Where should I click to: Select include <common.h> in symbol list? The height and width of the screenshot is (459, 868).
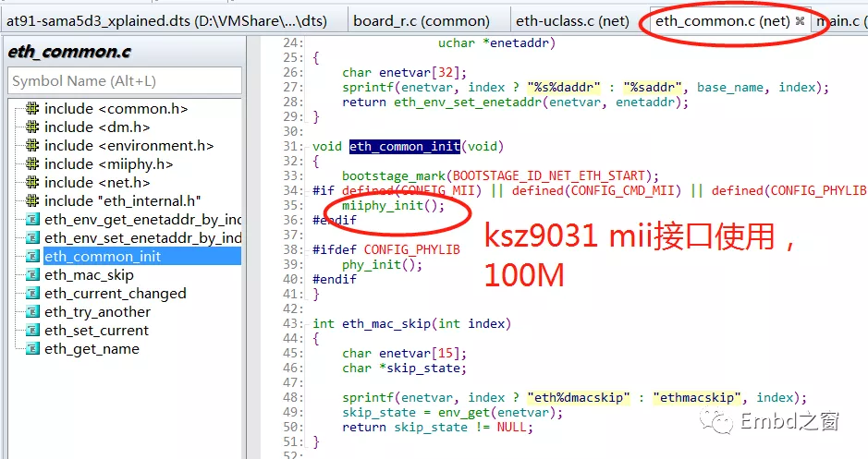click(116, 108)
